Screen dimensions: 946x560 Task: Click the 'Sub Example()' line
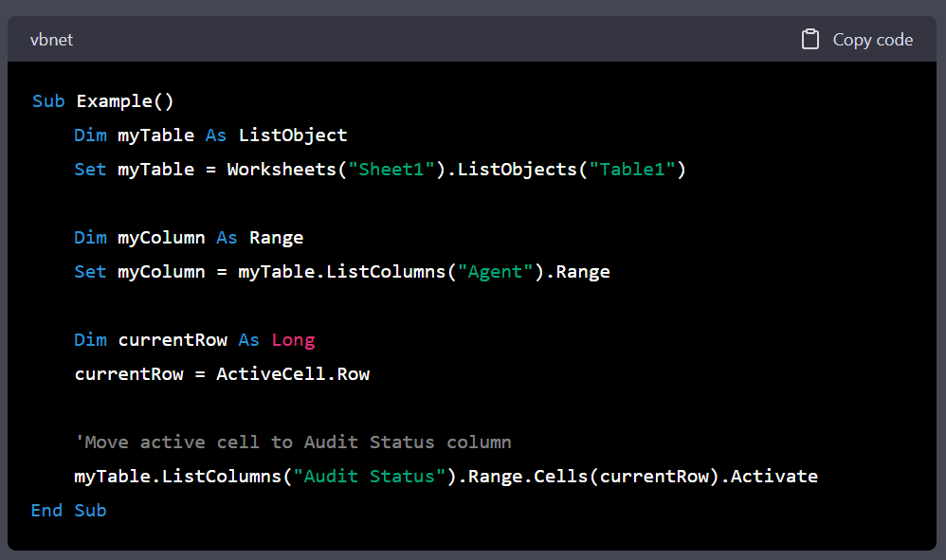[x=102, y=101]
